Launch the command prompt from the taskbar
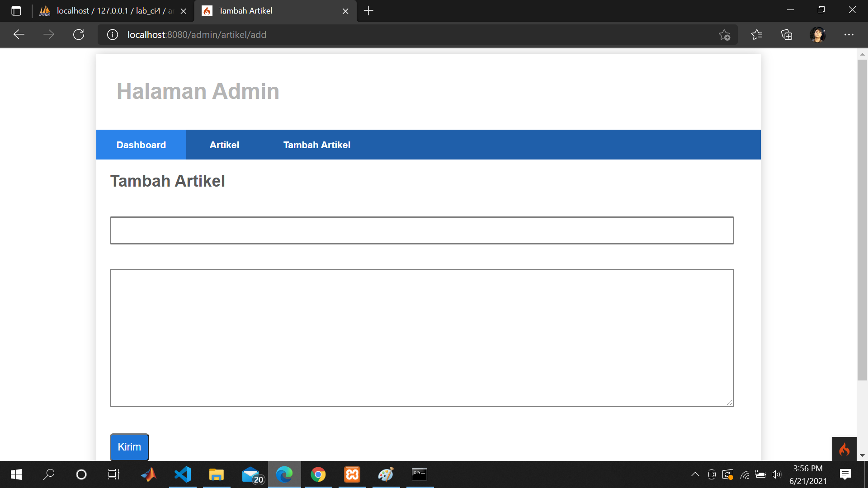Screen dimensions: 868x488 (419, 474)
